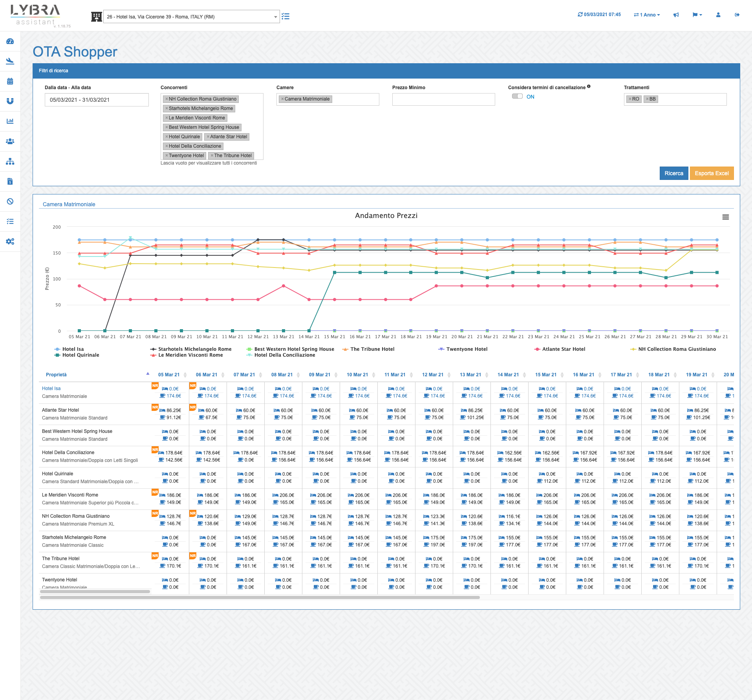The width and height of the screenshot is (752, 700).
Task: Toggle Best Western Hotel Spring House legend series
Action: [290, 349]
